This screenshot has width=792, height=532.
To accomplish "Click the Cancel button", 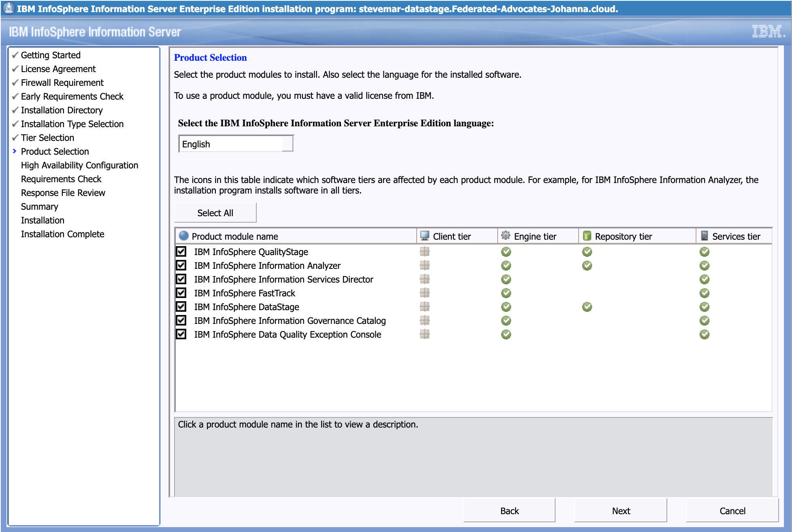I will pos(732,511).
